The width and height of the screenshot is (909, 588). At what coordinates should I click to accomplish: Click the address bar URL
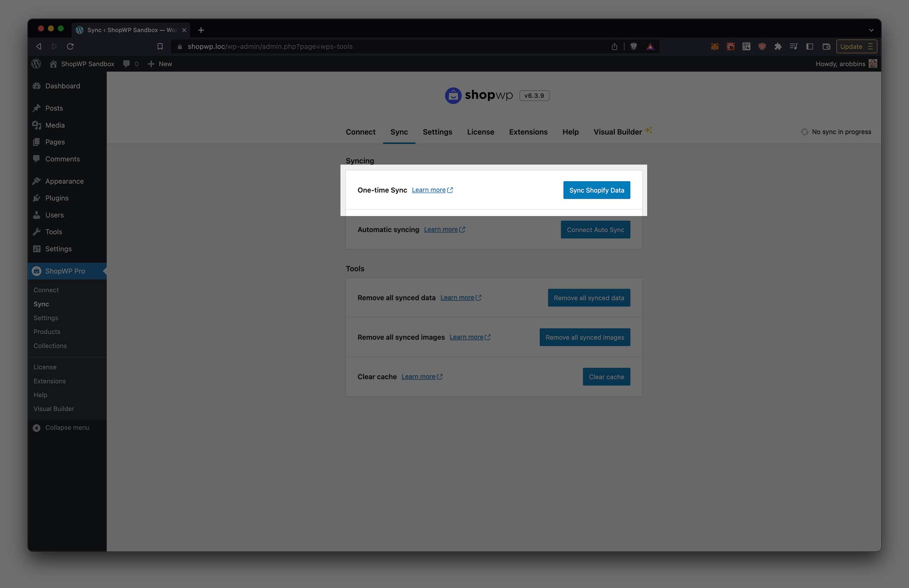(x=270, y=46)
